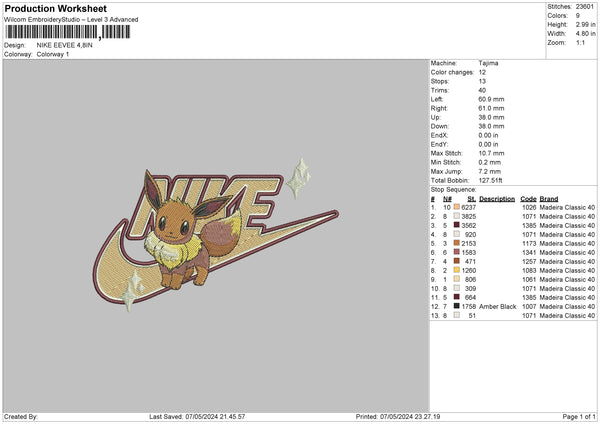600x424 pixels.
Task: Click the dark maroon swatch in stop 3
Action: (x=457, y=225)
